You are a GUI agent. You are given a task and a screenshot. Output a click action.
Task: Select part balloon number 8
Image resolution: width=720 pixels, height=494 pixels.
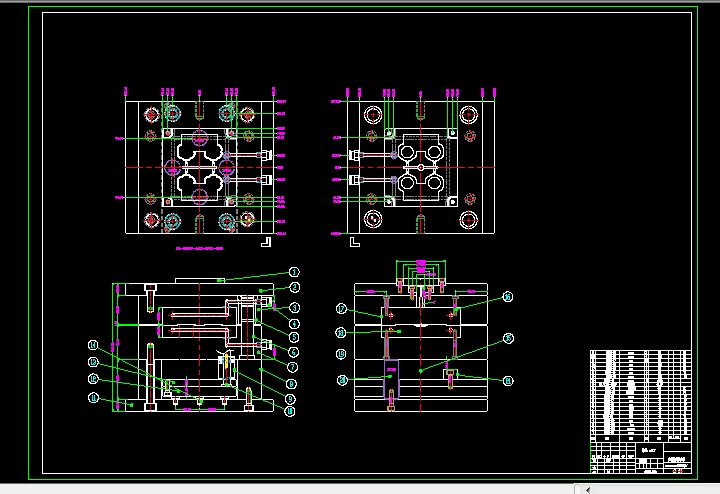pyautogui.click(x=291, y=384)
